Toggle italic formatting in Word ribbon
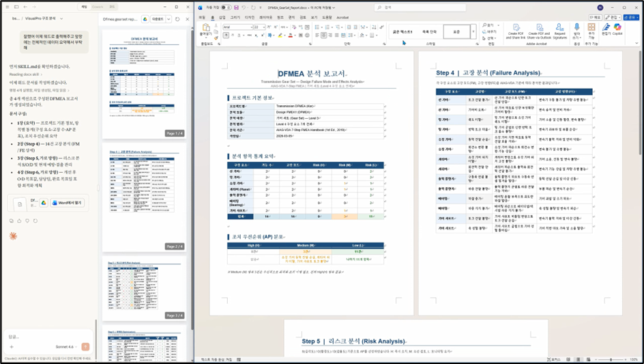 coord(233,35)
